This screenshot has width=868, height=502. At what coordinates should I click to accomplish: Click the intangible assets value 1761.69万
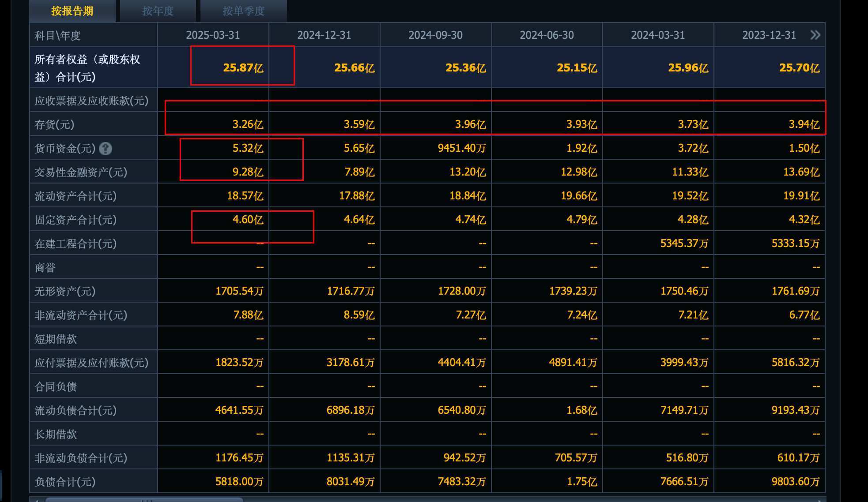[x=796, y=291]
